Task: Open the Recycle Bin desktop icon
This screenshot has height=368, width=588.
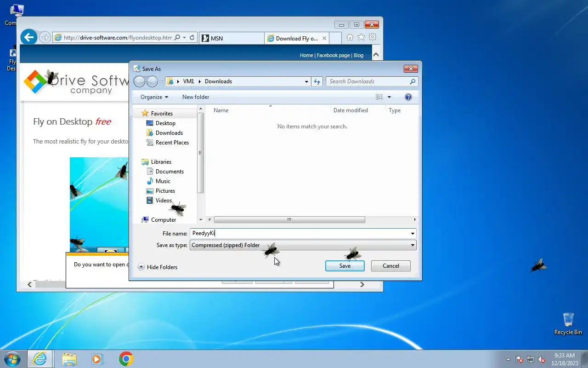Action: (568, 324)
